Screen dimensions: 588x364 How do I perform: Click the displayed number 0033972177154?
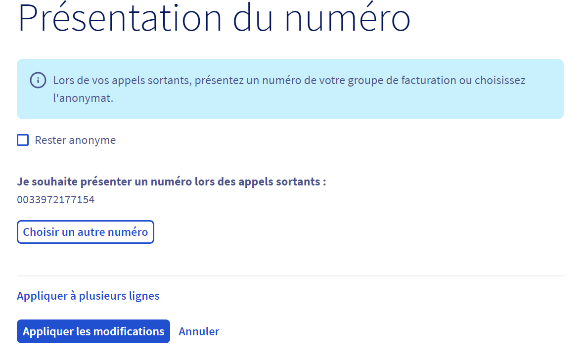click(56, 200)
